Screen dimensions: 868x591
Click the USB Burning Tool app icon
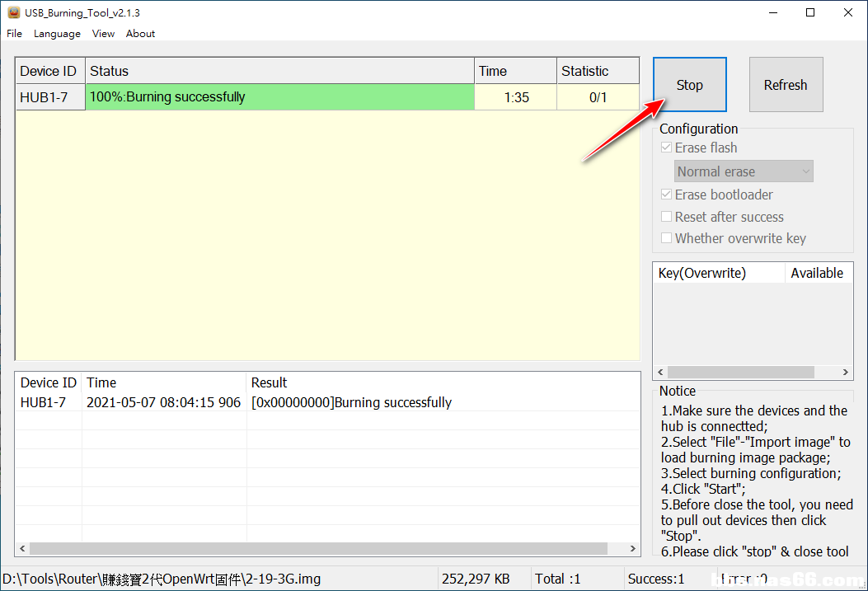tap(14, 12)
